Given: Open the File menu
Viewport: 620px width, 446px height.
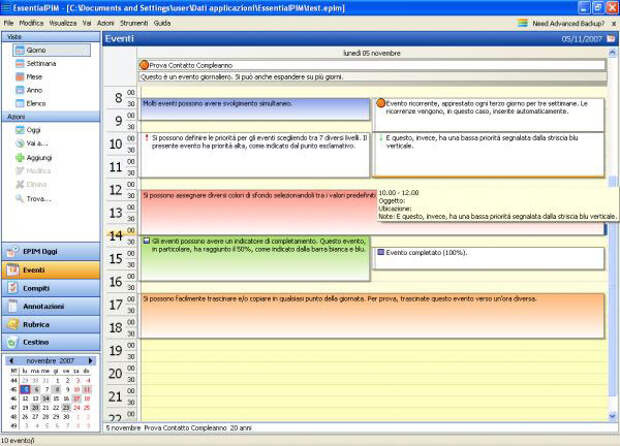Looking at the screenshot, I should point(8,23).
